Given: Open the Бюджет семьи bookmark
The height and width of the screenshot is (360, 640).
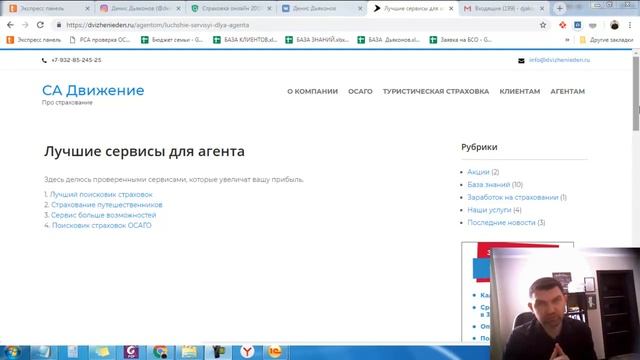Looking at the screenshot, I should [172, 40].
